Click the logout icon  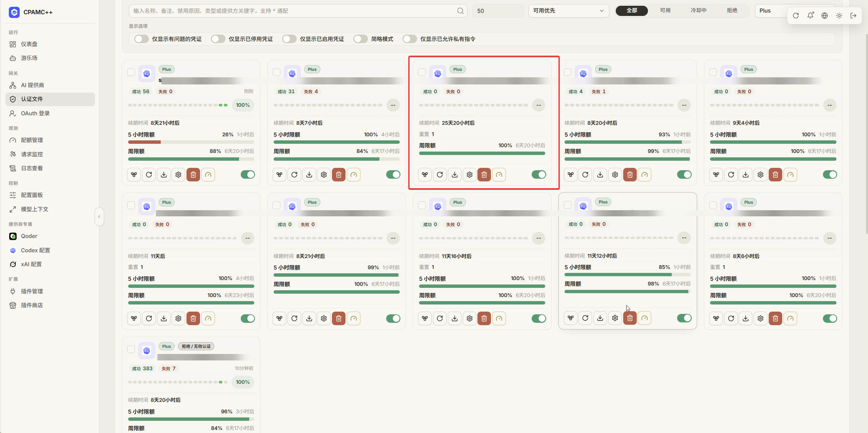tap(853, 16)
